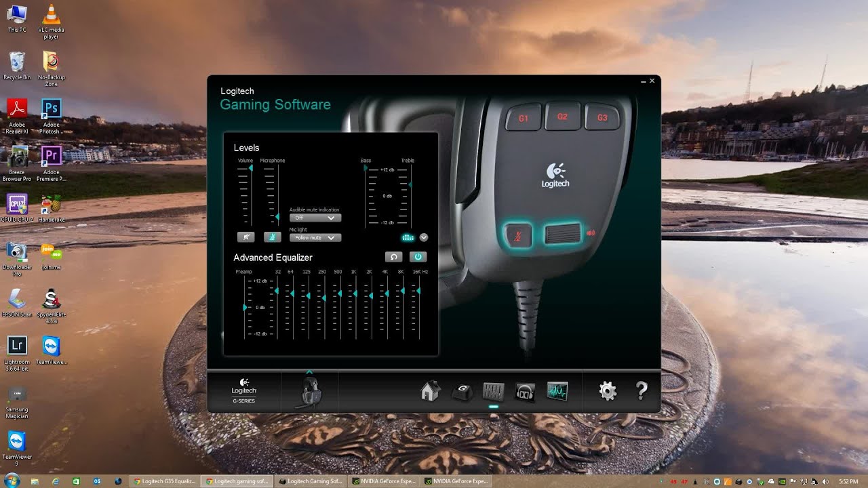The image size is (868, 488).
Task: Switch to the Logitech G35 Equaliz... taskbar item
Action: (165, 481)
